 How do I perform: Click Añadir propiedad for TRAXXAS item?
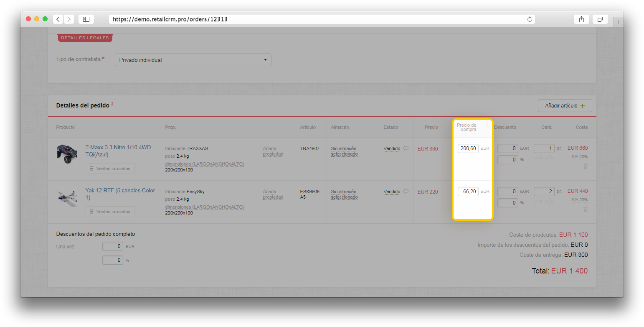click(x=273, y=151)
